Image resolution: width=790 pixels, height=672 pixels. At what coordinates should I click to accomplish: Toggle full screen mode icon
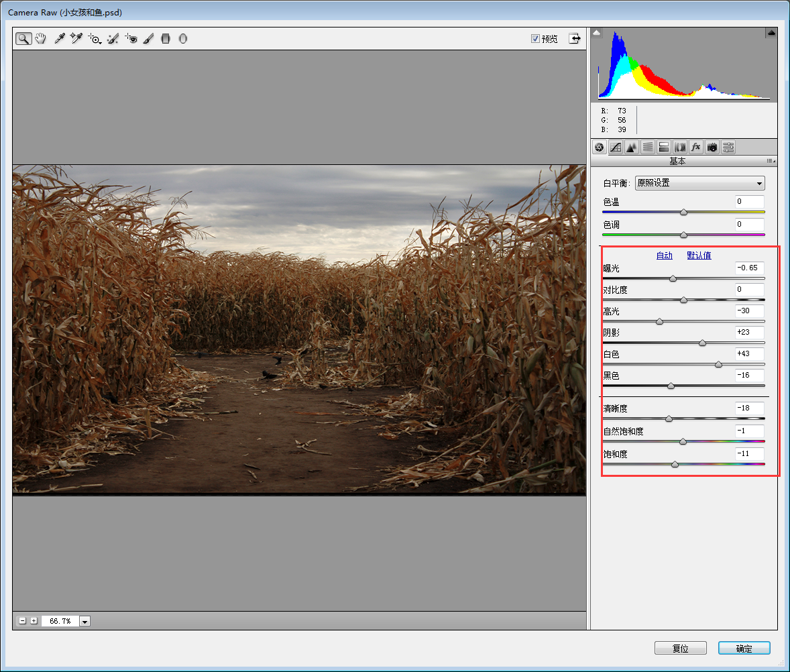574,39
